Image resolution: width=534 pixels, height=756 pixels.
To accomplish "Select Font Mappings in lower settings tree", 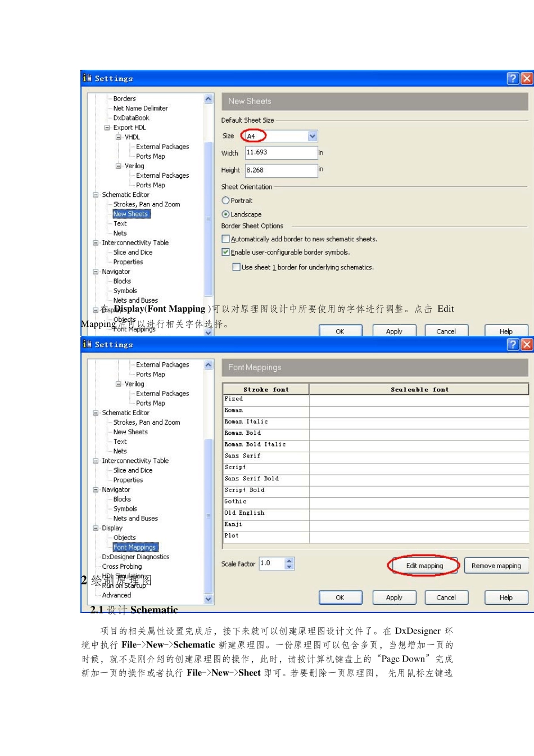I will click(135, 547).
